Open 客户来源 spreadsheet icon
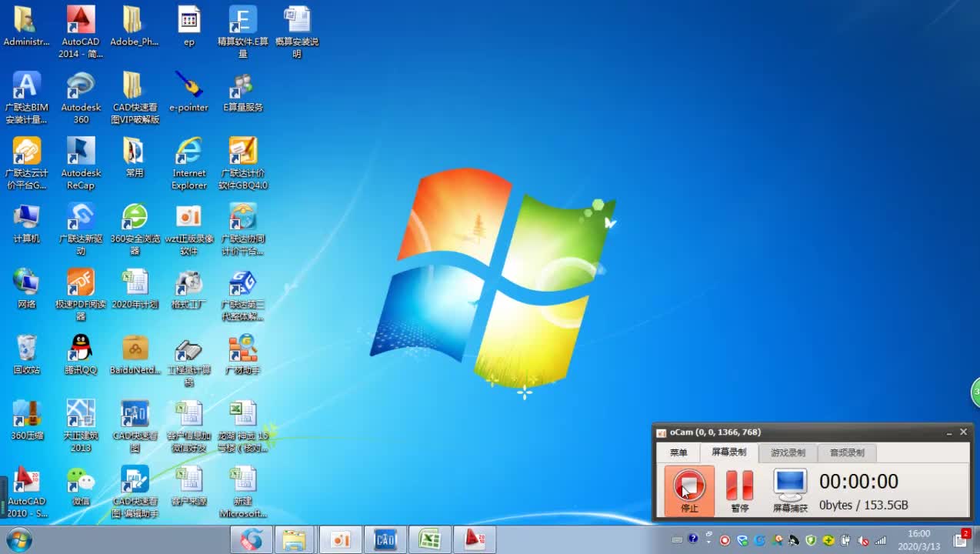The height and width of the screenshot is (554, 980). tap(189, 486)
